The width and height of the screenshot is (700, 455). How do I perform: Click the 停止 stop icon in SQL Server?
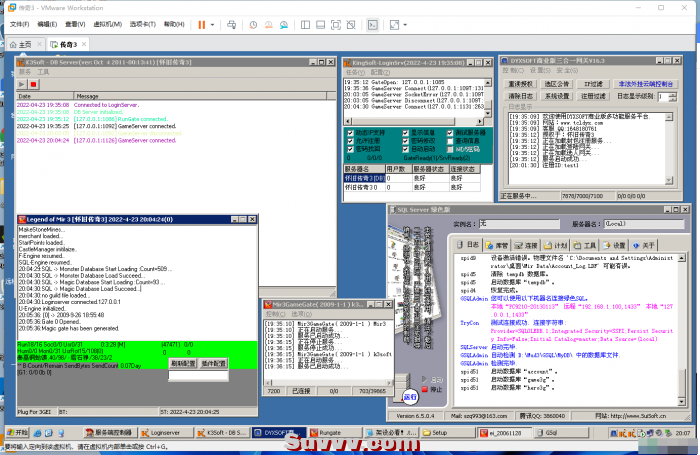[425, 389]
